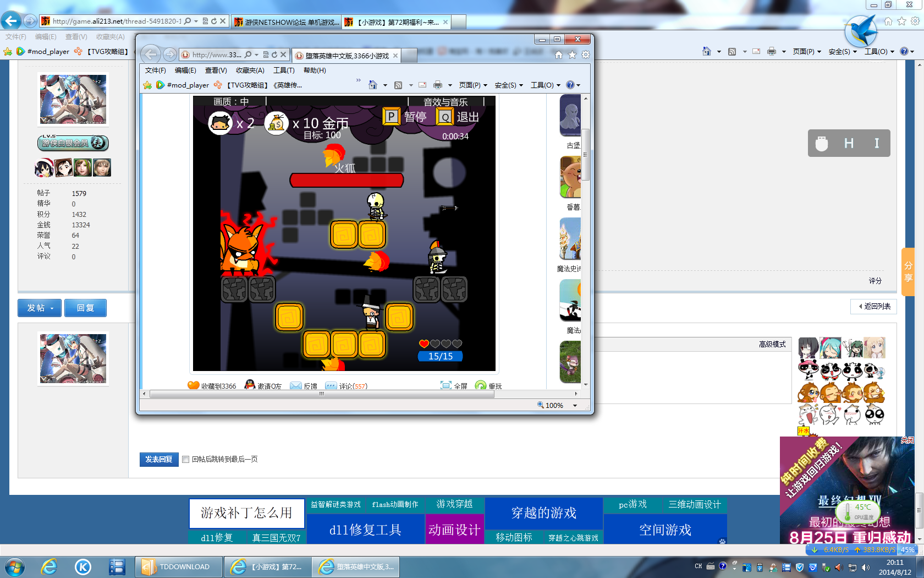Viewport: 924px width, 578px height.
Task: Click 高级模式 link
Action: [772, 344]
